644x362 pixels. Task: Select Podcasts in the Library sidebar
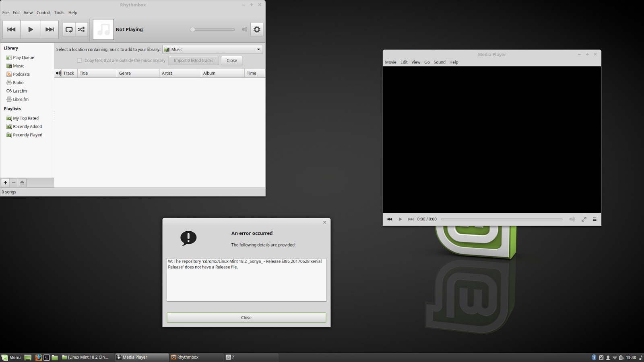(x=21, y=74)
